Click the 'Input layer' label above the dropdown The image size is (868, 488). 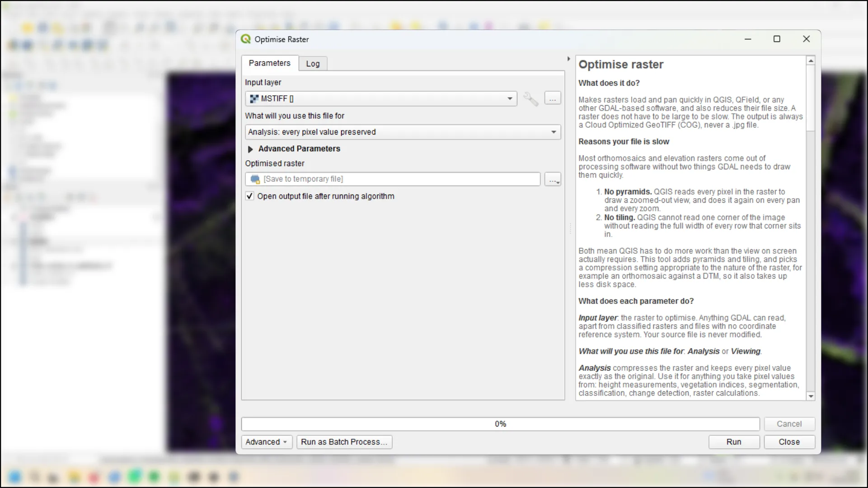click(263, 83)
